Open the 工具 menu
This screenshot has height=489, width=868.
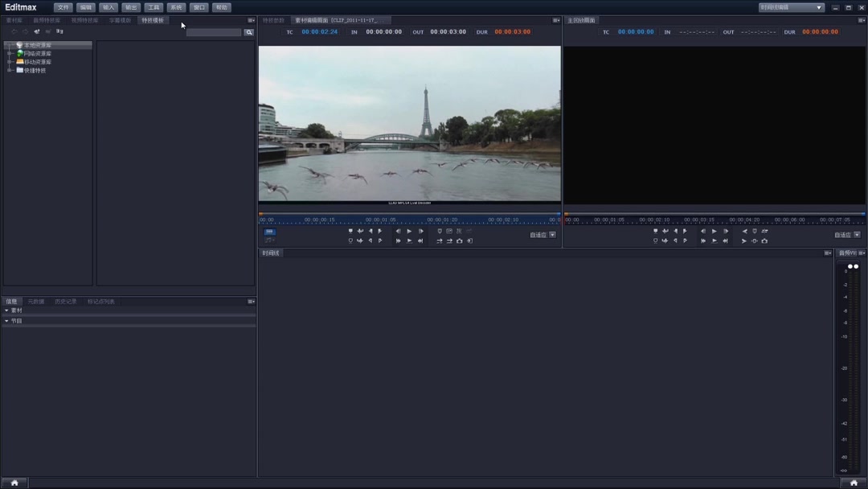click(x=154, y=7)
